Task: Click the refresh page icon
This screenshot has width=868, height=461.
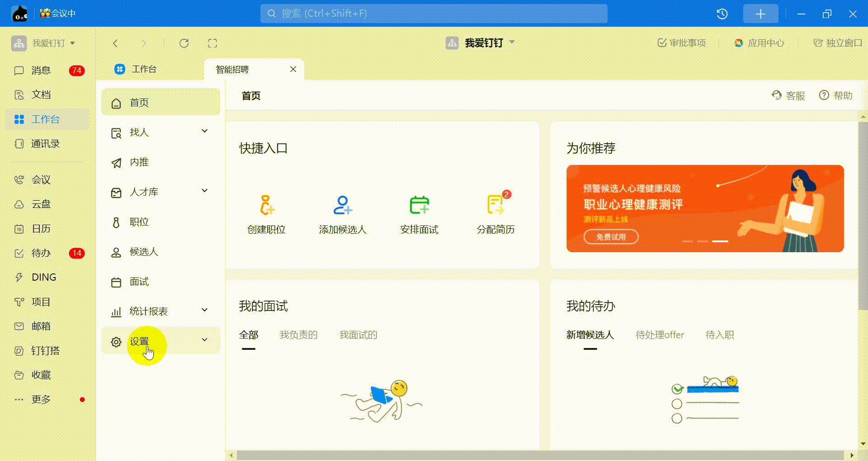Action: tap(184, 43)
